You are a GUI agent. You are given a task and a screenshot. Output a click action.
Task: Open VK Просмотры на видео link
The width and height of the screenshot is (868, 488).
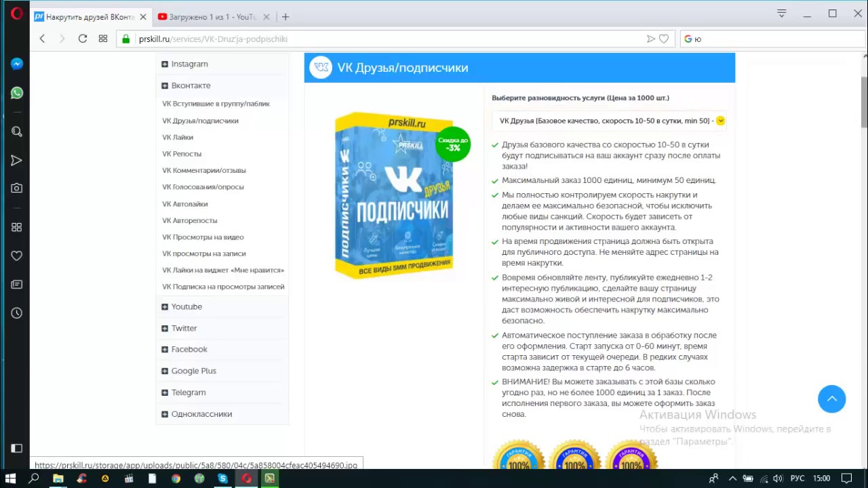203,237
